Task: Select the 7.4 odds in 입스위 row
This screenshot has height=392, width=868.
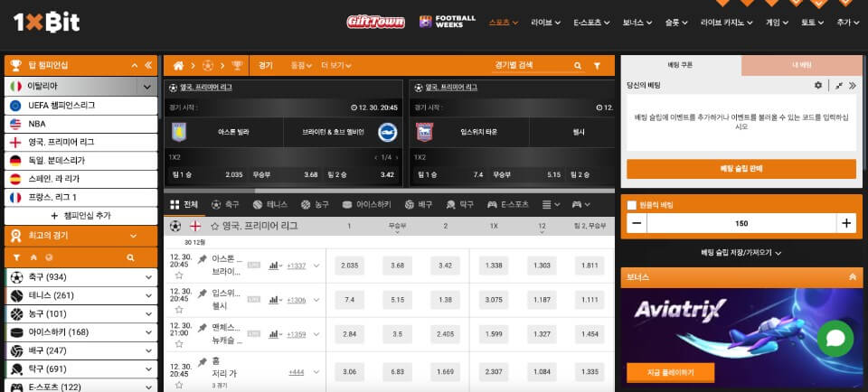Action: [x=349, y=300]
